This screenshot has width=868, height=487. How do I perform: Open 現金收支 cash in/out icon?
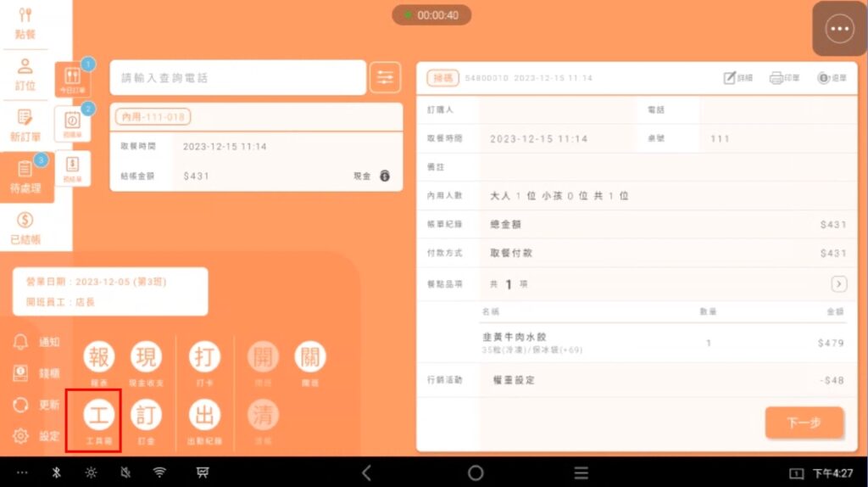click(x=146, y=359)
